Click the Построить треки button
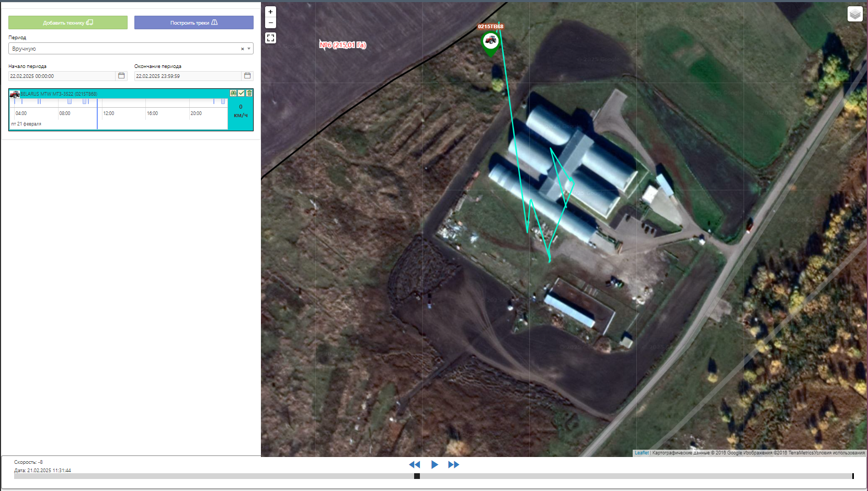 click(x=193, y=22)
